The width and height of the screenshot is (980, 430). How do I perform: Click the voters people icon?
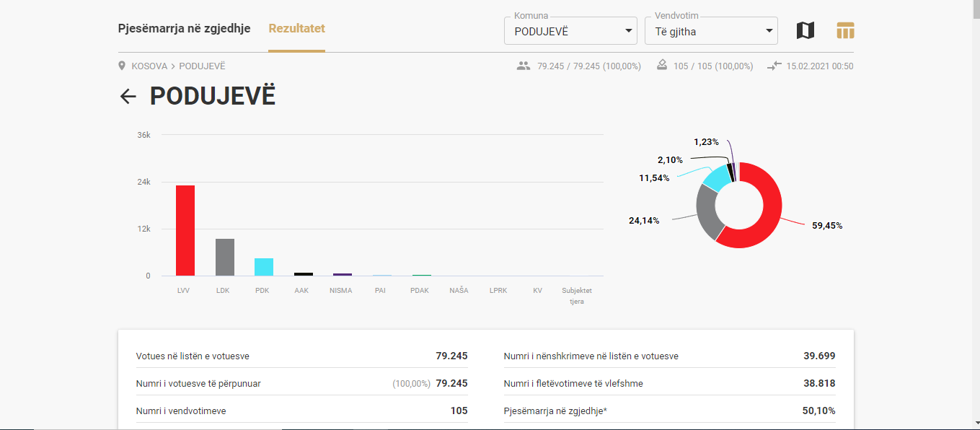point(524,66)
